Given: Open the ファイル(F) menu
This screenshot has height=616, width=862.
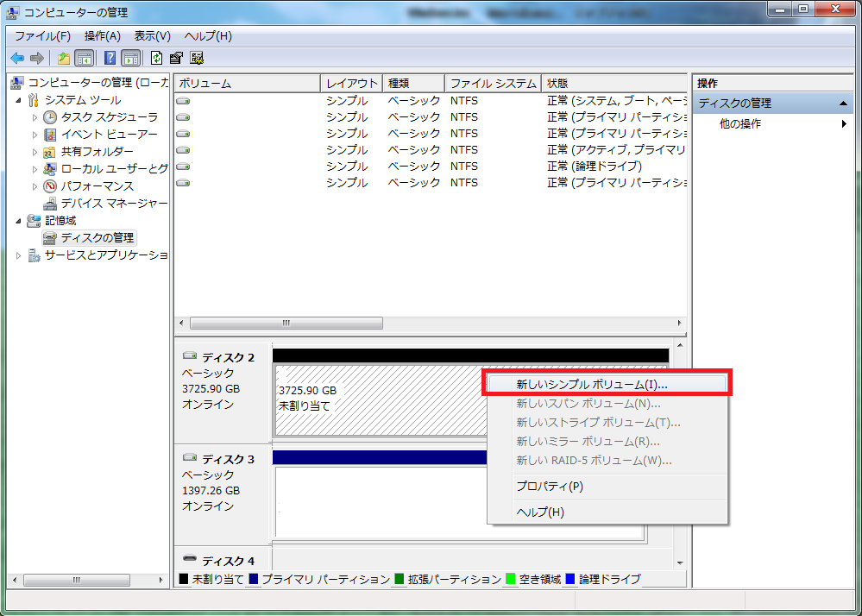Looking at the screenshot, I should 42,36.
